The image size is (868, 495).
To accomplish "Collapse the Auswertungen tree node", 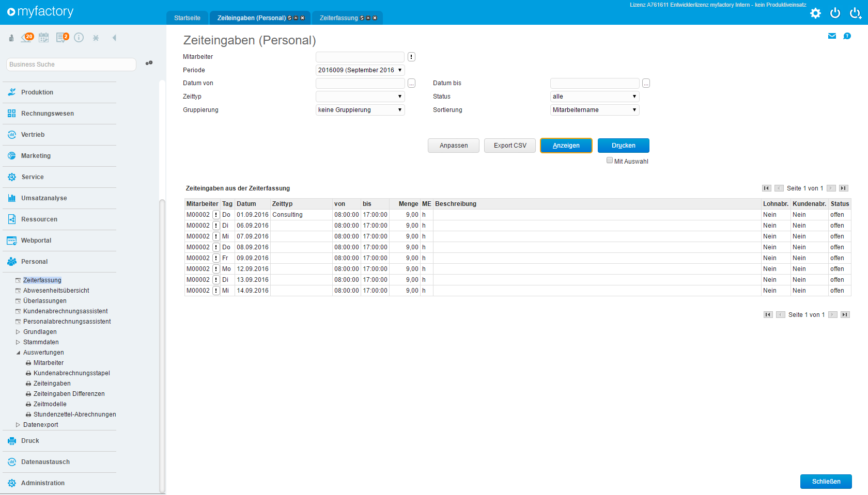I will 18,353.
